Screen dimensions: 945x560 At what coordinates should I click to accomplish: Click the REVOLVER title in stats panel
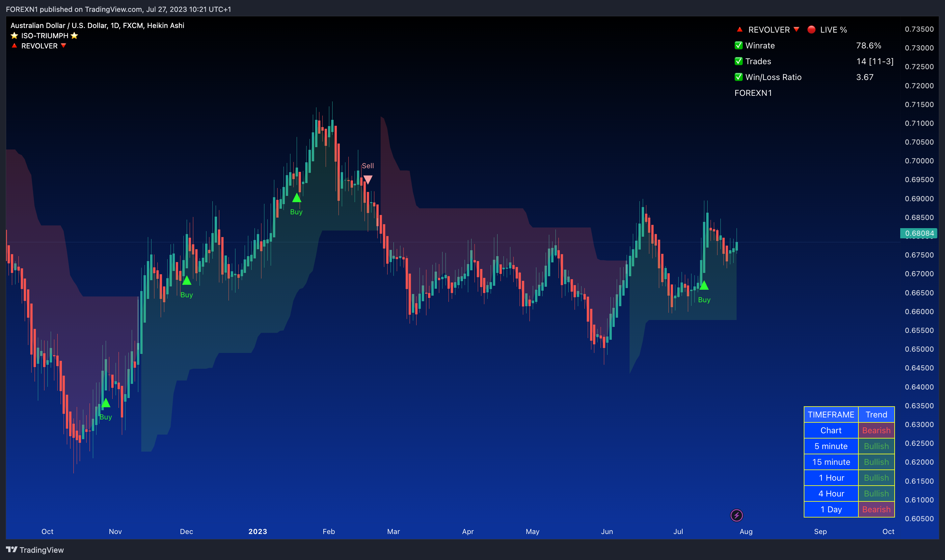pos(769,29)
